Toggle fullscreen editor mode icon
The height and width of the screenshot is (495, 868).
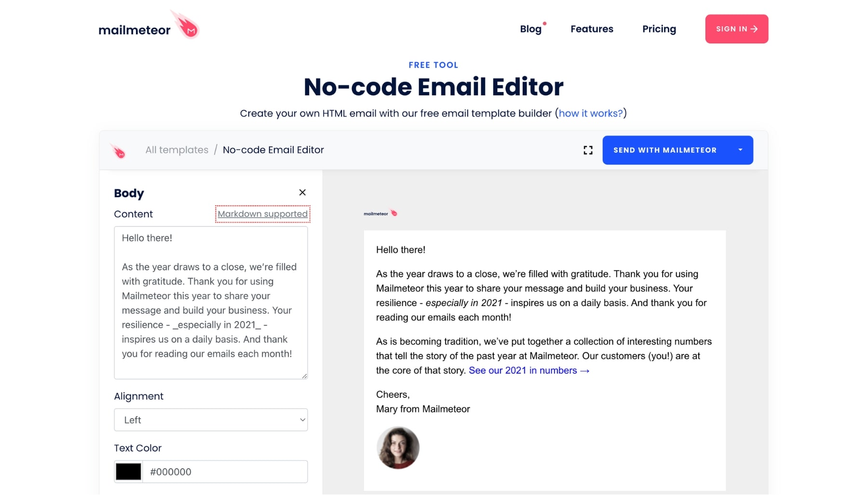(588, 150)
